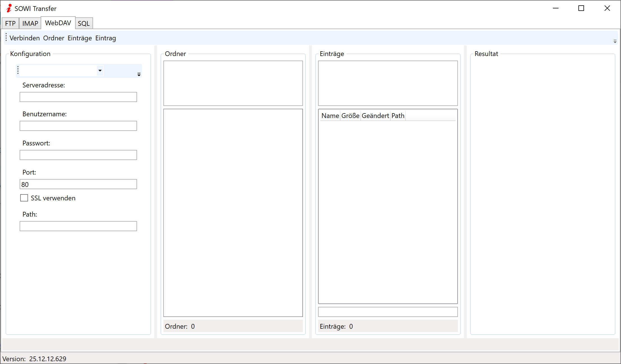Click the main toolbar grip handle
621x364 pixels.
[6, 37]
